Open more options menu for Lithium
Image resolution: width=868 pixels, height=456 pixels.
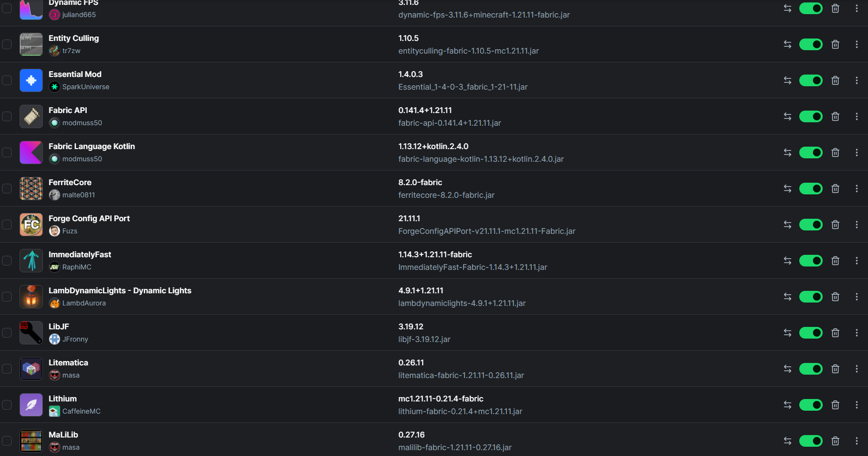click(857, 405)
